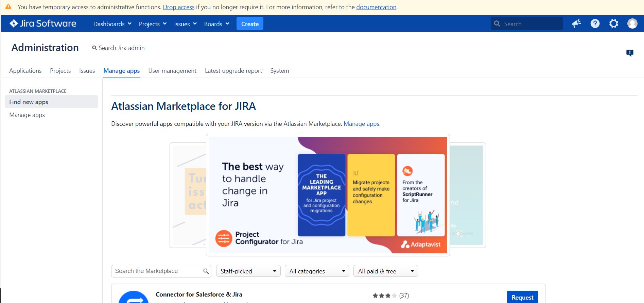Show the next carousel banner on right
644x303 pixels.
(x=468, y=195)
